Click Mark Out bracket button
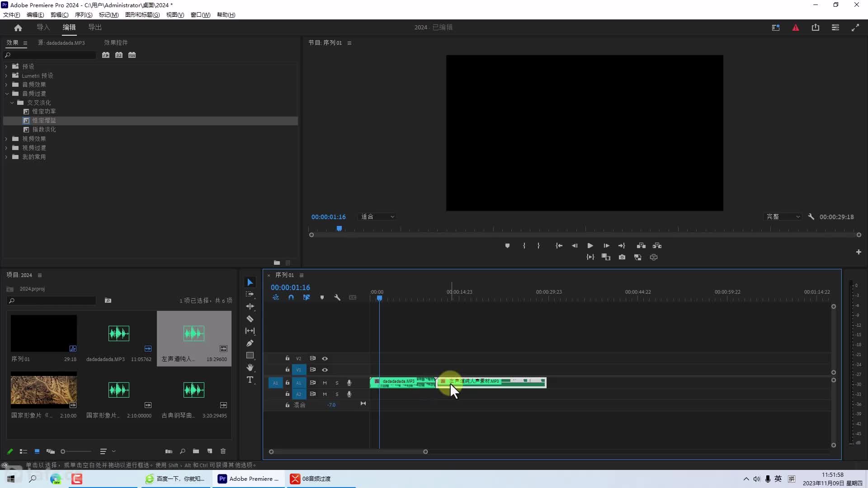Viewport: 868px width, 488px height. point(538,246)
